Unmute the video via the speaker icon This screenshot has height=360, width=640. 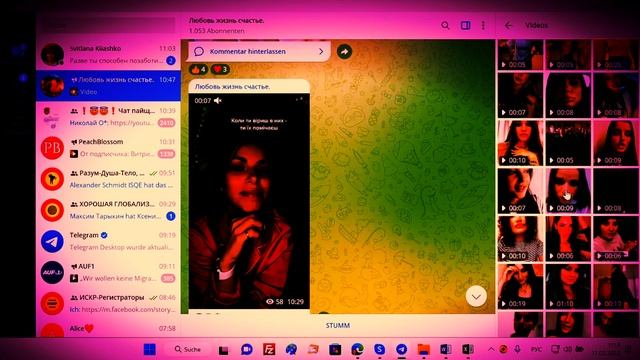coord(218,100)
